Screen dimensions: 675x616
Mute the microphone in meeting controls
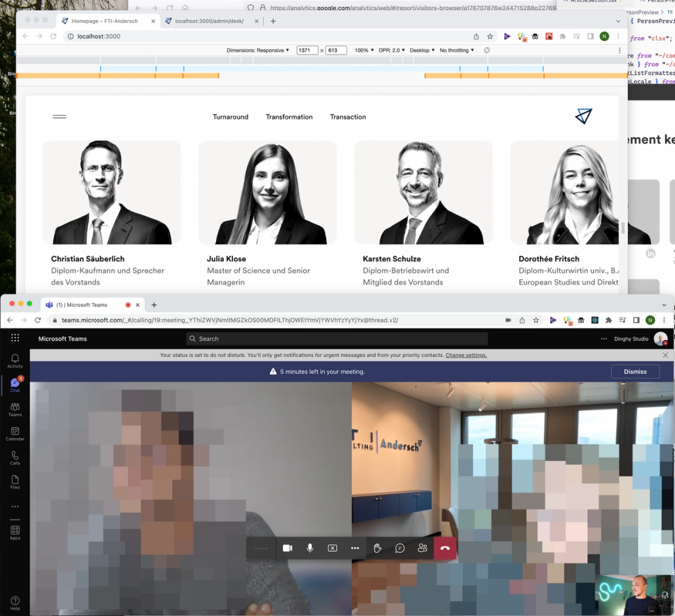pyautogui.click(x=310, y=548)
